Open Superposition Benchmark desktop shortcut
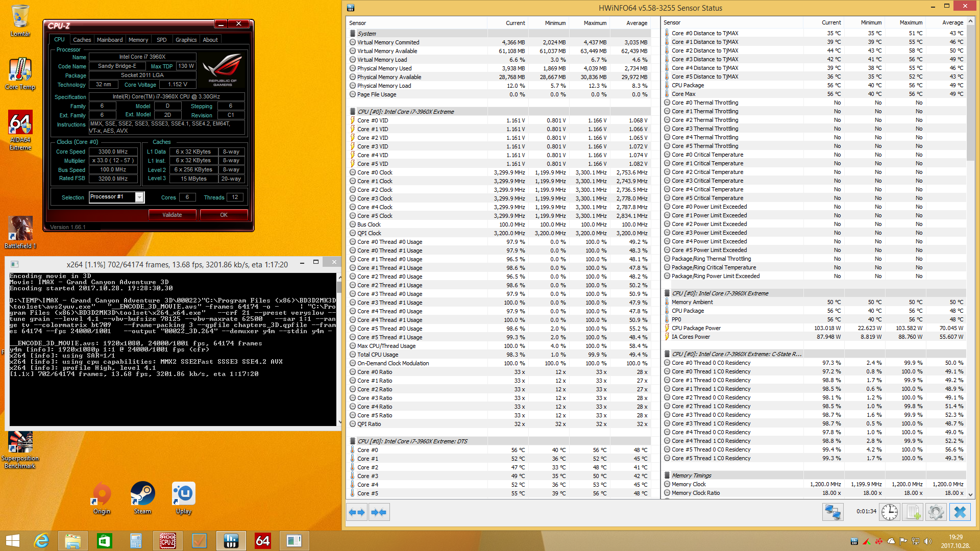The image size is (980, 551). (20, 450)
